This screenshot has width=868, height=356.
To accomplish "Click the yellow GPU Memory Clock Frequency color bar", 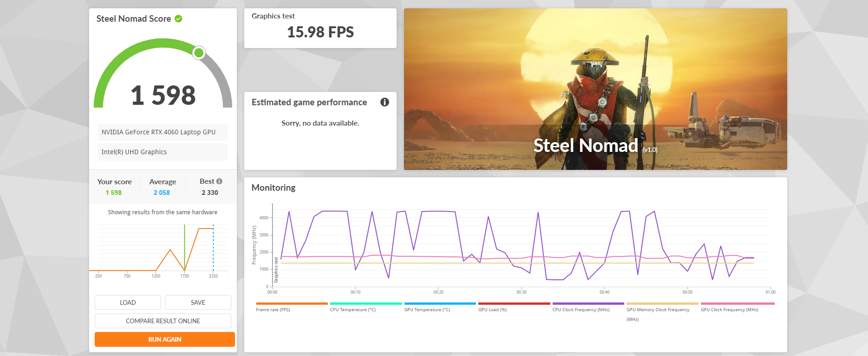I will tap(663, 303).
